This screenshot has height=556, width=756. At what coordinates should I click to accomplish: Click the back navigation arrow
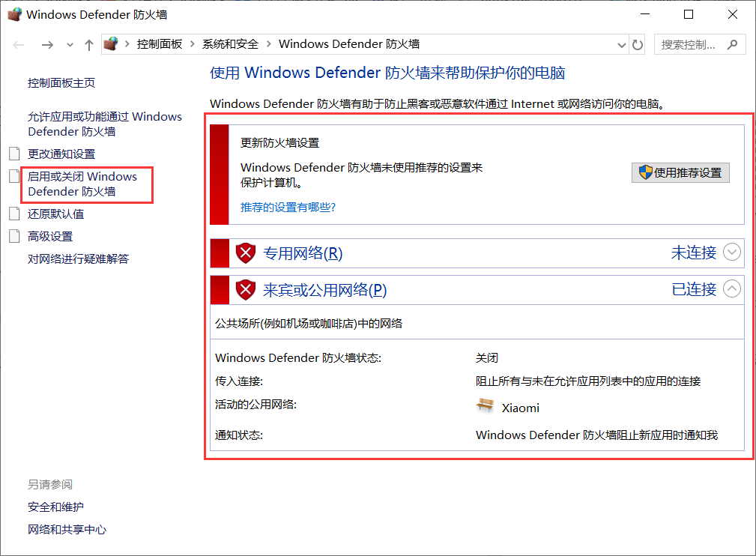tap(17, 44)
